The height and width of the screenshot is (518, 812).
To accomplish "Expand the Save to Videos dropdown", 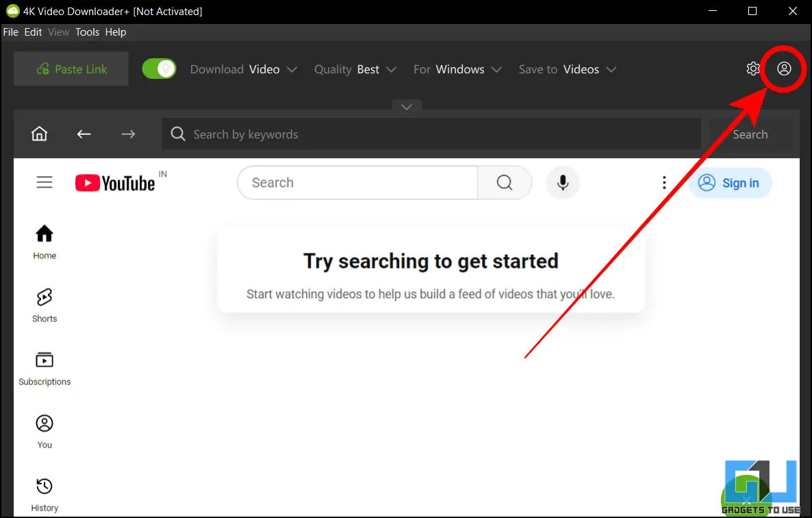I will [x=568, y=69].
